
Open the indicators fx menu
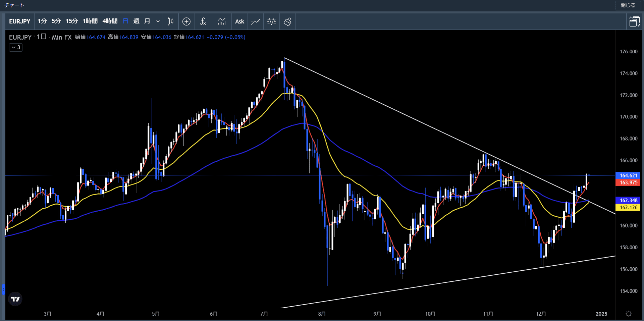pos(203,21)
